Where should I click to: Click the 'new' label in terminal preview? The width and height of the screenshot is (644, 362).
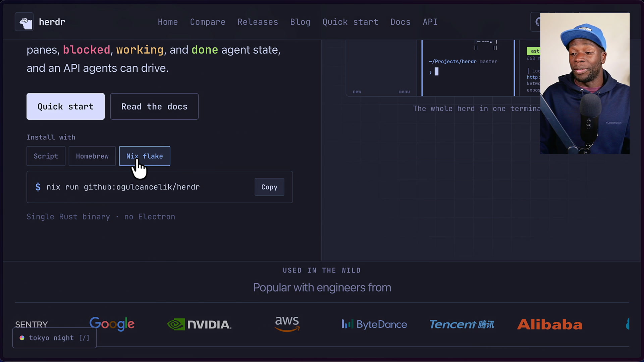coord(357,92)
